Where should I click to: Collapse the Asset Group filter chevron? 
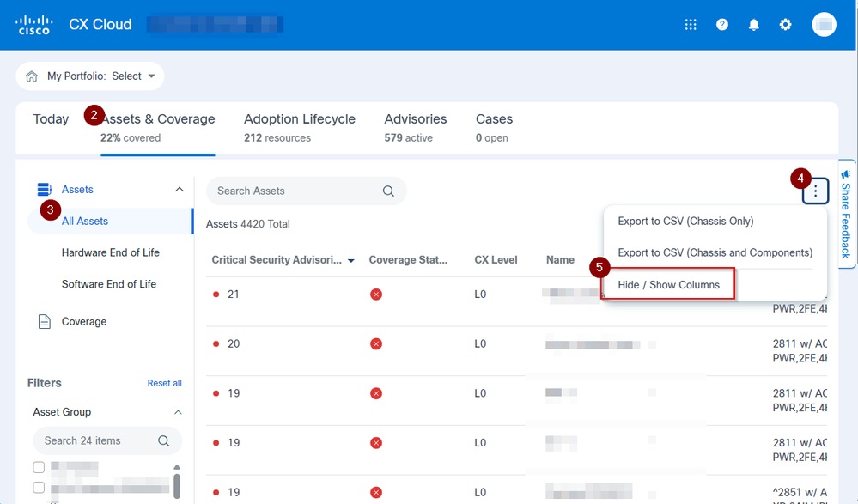click(178, 412)
